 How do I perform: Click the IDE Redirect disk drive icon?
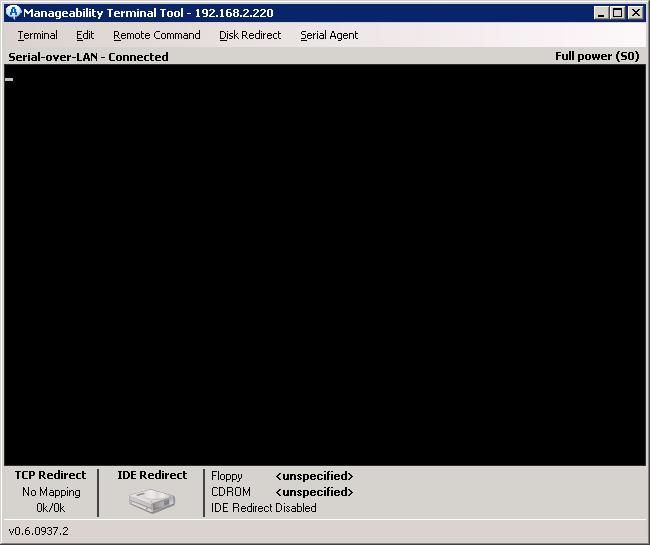(152, 500)
